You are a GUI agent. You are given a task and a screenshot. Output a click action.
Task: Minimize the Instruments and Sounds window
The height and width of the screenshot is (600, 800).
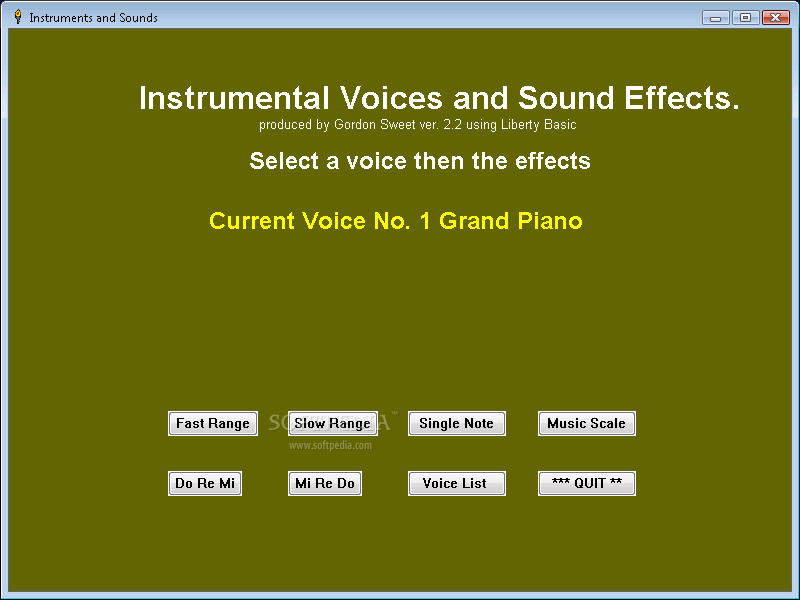[x=715, y=17]
